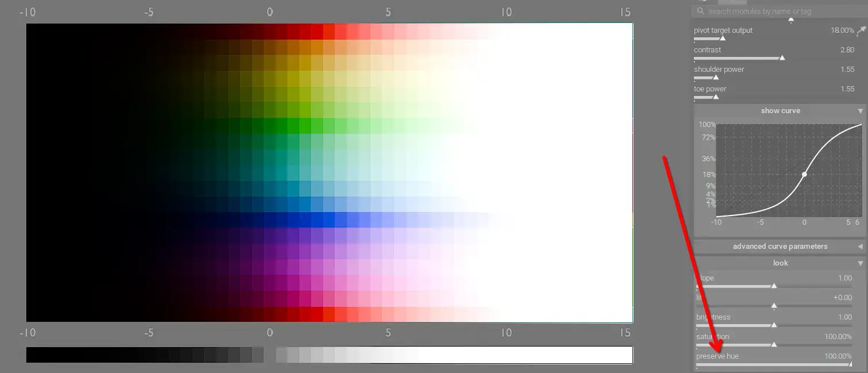This screenshot has height=373, width=868.
Task: Select the pivot node on the tone curve
Action: [804, 174]
